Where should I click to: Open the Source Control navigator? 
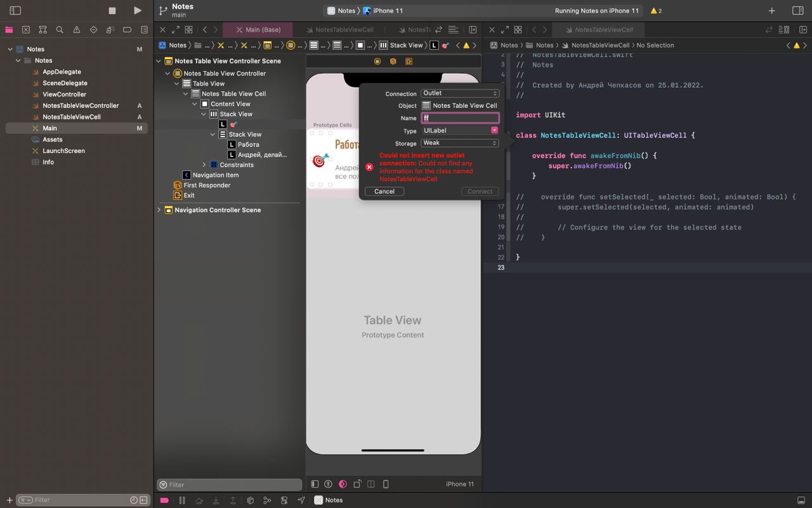pyautogui.click(x=26, y=30)
